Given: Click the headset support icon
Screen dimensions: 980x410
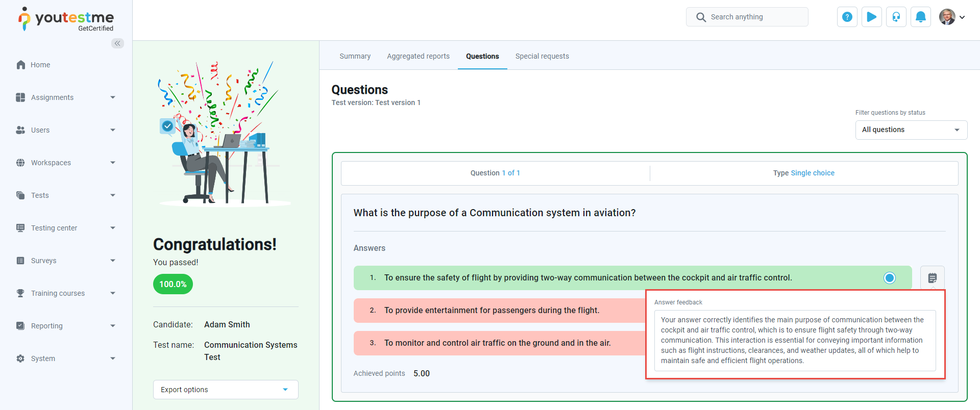Looking at the screenshot, I should coord(896,17).
